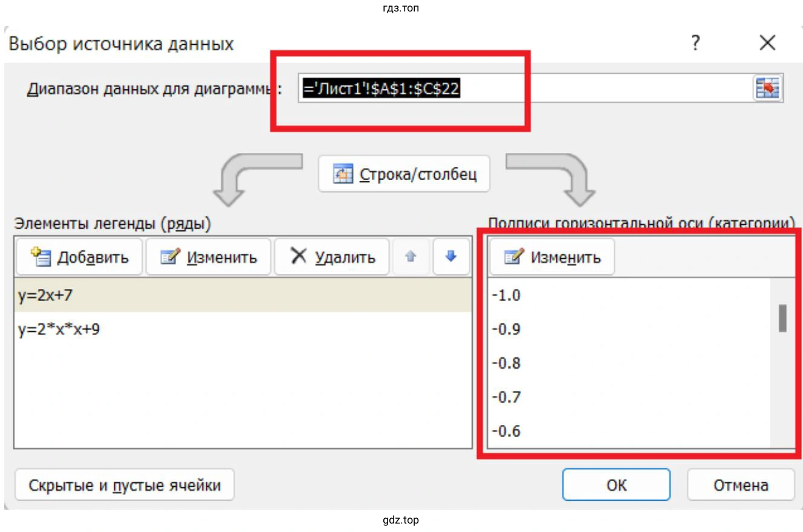Remove the series with Удалить button
This screenshot has width=803, height=532.
point(332,257)
